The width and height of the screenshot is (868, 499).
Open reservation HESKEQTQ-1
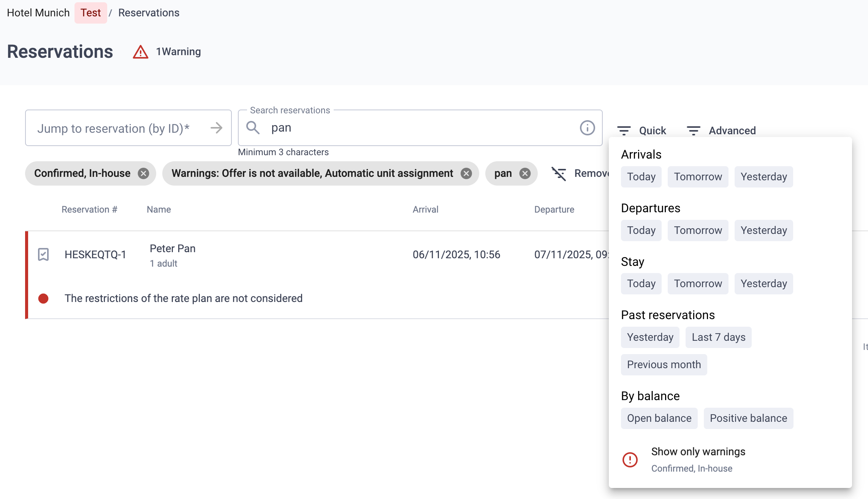(x=95, y=254)
